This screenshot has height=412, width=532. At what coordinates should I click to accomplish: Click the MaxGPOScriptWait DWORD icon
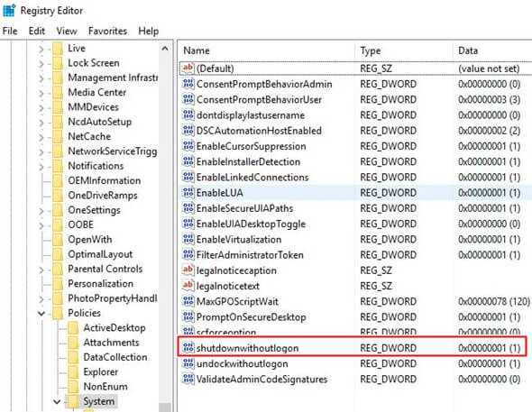(188, 301)
